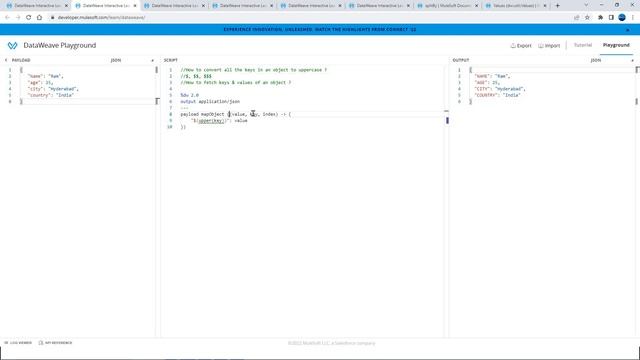The height and width of the screenshot is (360, 640).
Task: Open the browser profile avatar
Action: tap(622, 18)
